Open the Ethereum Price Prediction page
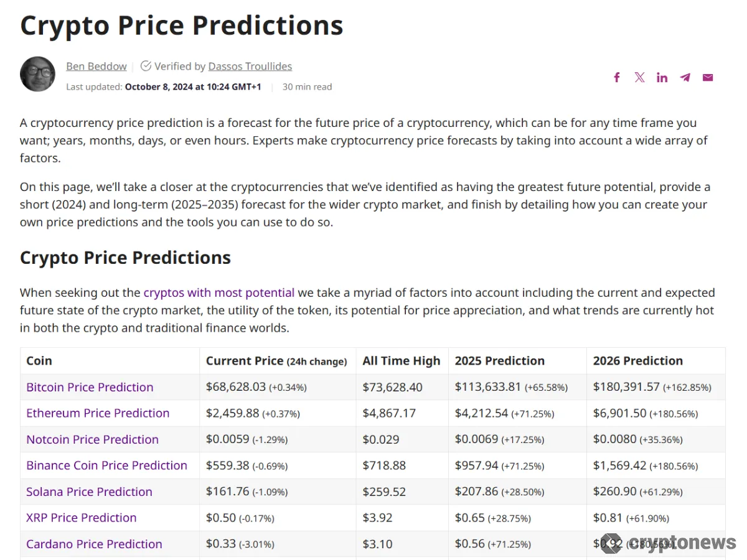Screen dimensions: 747x560 [x=98, y=413]
